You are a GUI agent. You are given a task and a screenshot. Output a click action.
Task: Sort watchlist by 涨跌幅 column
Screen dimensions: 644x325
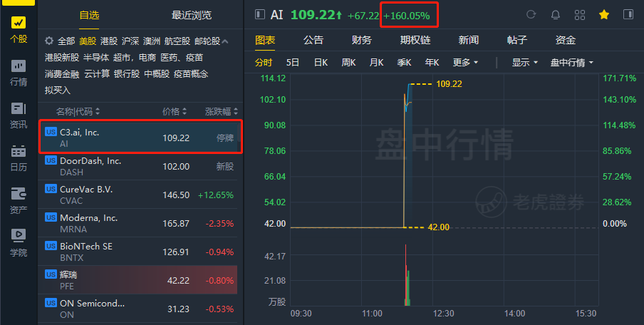222,111
